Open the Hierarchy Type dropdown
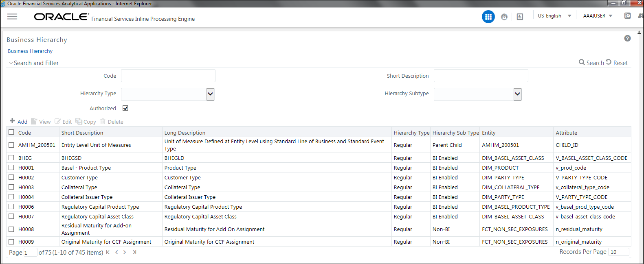This screenshot has width=644, height=264. click(210, 94)
